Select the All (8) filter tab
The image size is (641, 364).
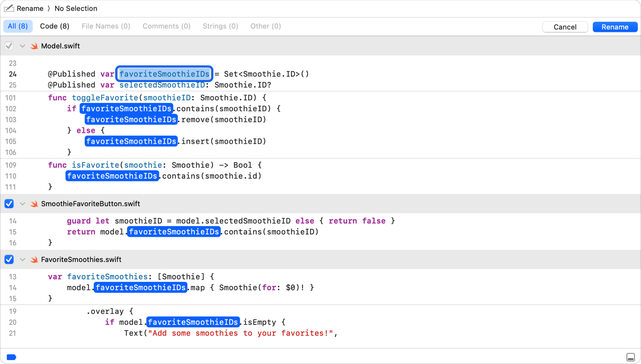(18, 26)
